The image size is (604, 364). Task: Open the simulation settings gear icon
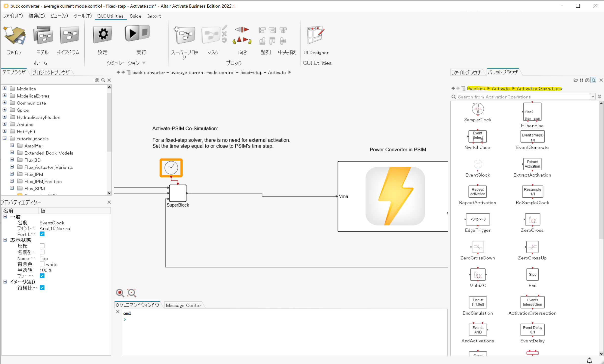[102, 34]
